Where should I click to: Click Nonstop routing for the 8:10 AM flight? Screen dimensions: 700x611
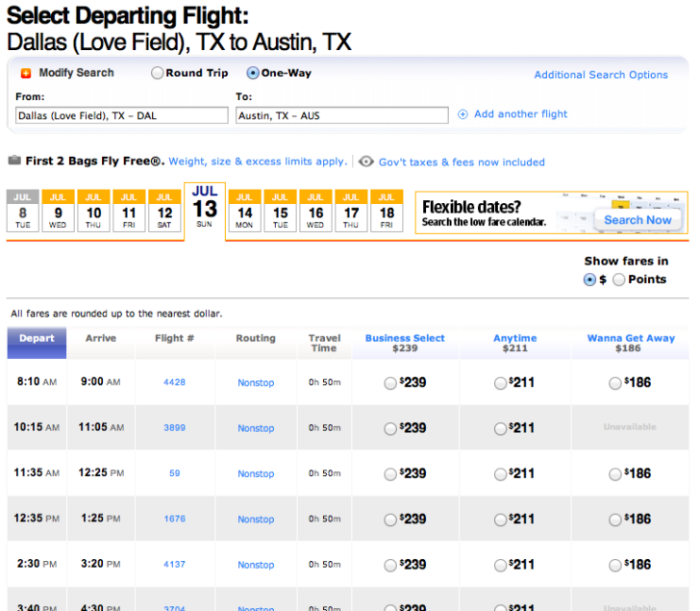[x=256, y=383]
